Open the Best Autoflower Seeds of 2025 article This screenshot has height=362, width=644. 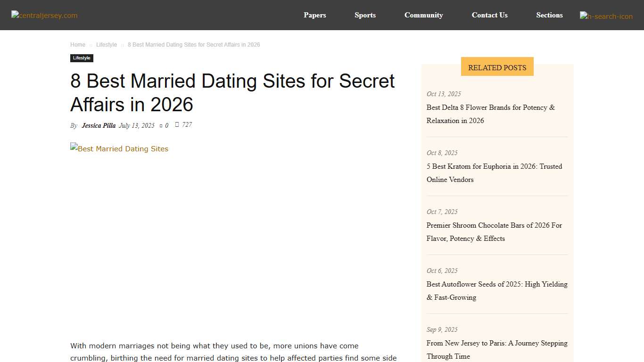click(496, 291)
